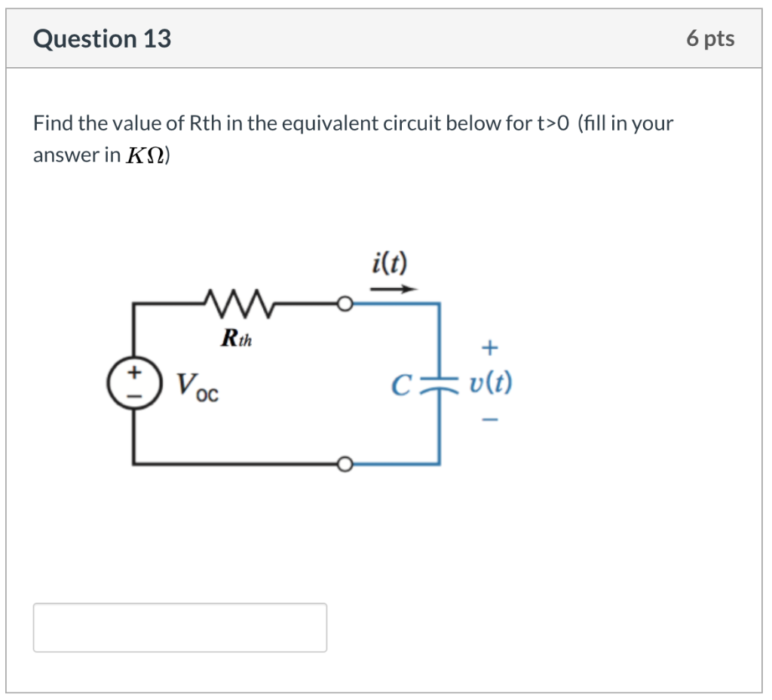Click the plus sign above v(t)
The height and width of the screenshot is (700, 772).
490,347
